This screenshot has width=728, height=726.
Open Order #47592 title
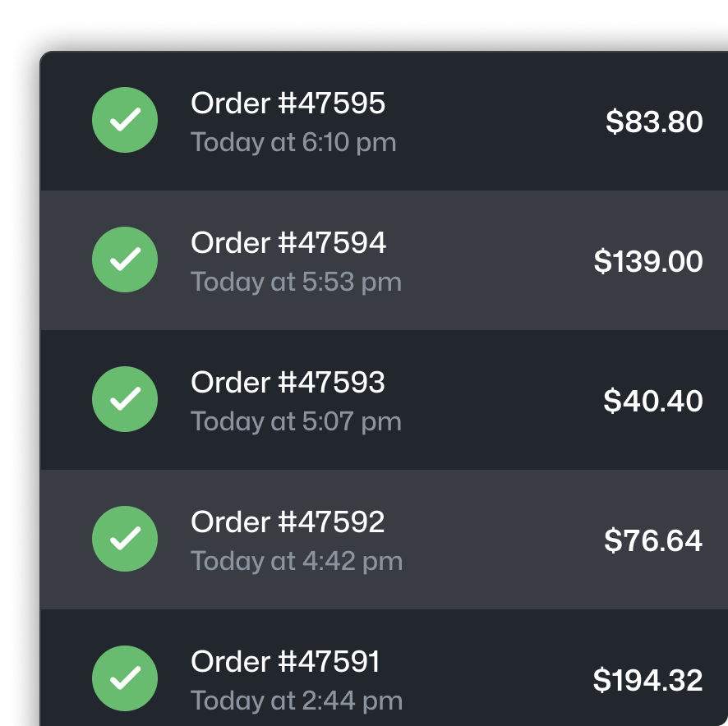[288, 522]
